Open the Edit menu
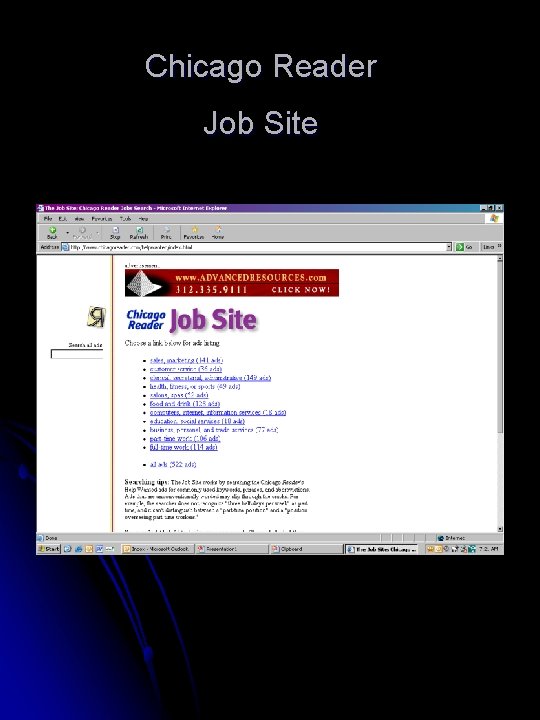540x720 pixels. tap(62, 219)
